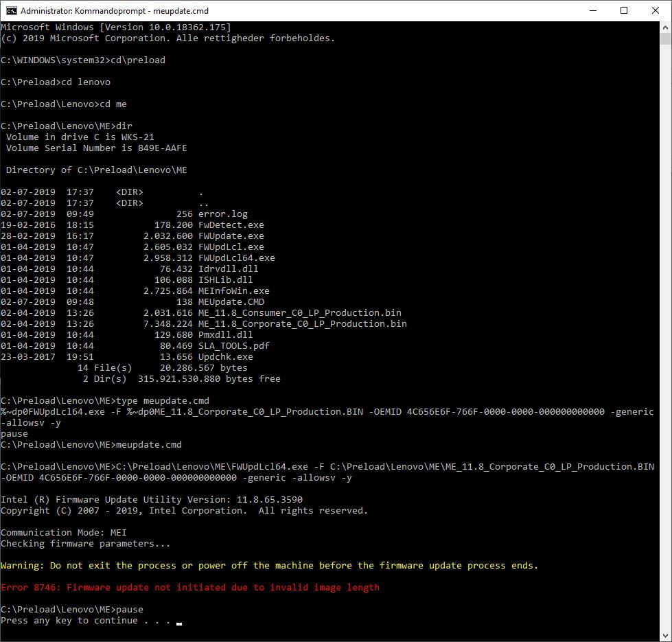672x642 pixels.
Task: Click the yellow firmware update warning line
Action: coord(269,566)
